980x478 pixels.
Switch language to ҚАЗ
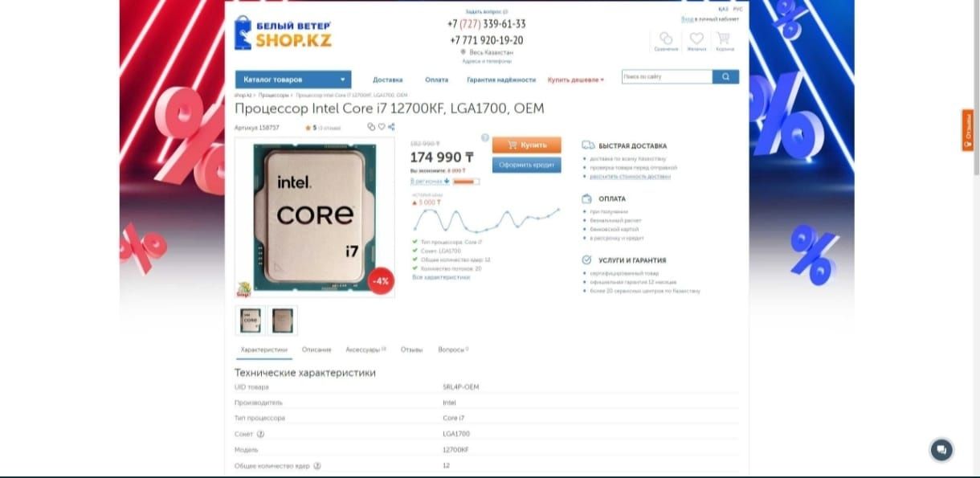724,9
